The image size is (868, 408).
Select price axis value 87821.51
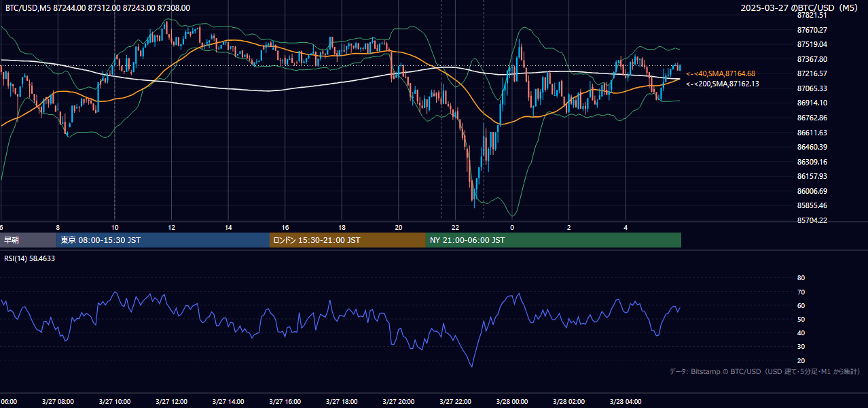[812, 15]
